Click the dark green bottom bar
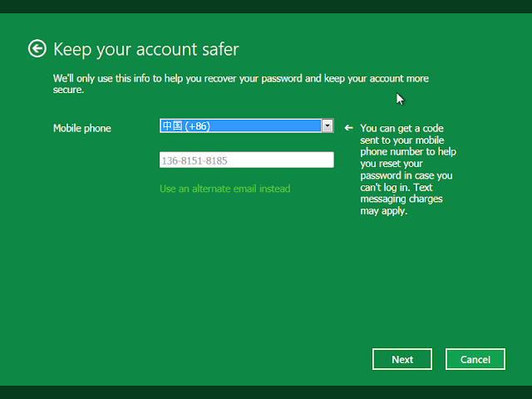Viewport: 532px width, 399px height. point(266,392)
